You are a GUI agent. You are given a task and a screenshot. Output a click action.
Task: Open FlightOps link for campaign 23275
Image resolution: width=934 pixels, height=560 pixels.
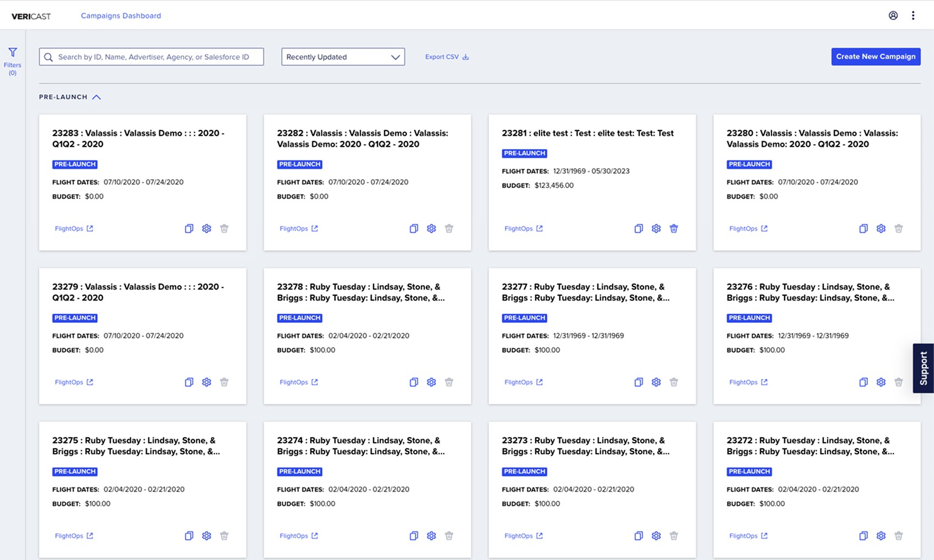coord(74,536)
